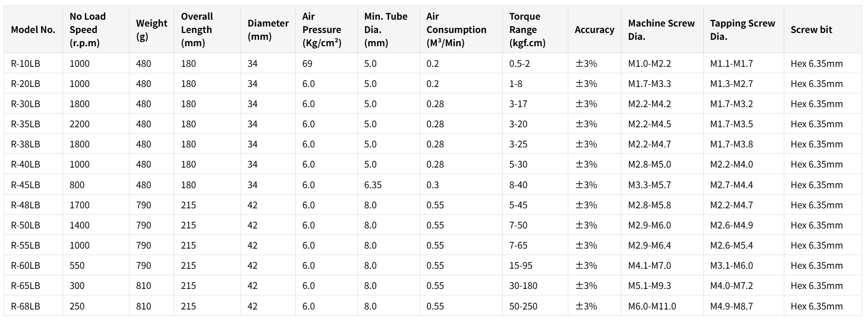Click the 30-180 torque range cell
Screen dimensions: 868x326
pos(523,286)
